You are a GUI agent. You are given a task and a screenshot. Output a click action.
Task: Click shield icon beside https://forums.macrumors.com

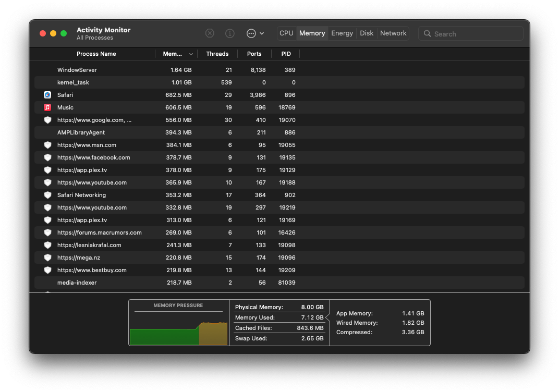47,232
